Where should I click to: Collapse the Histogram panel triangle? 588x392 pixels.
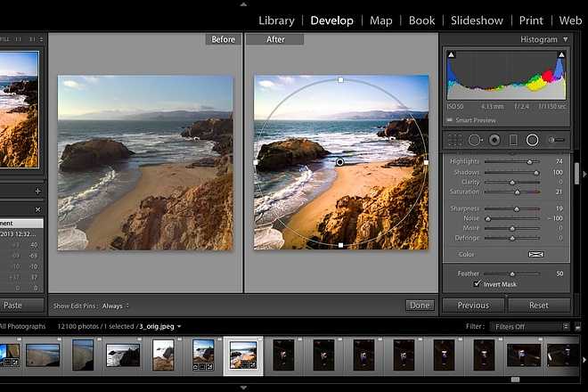[565, 39]
